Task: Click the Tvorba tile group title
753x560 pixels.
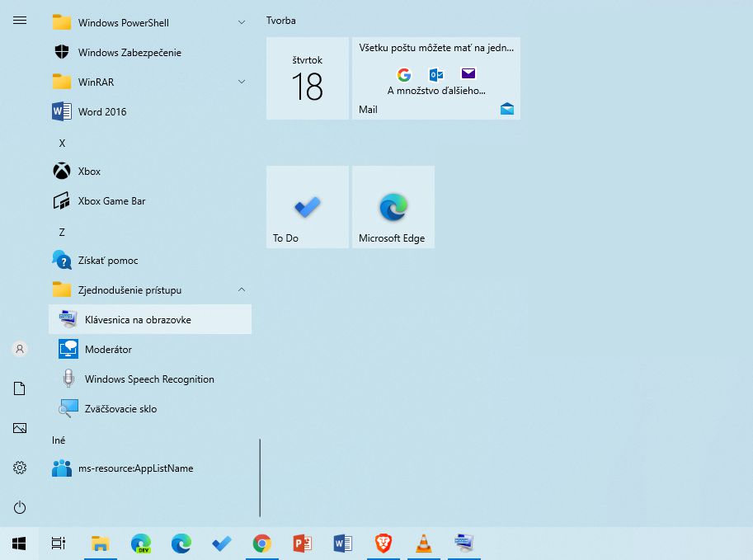Action: click(x=281, y=21)
